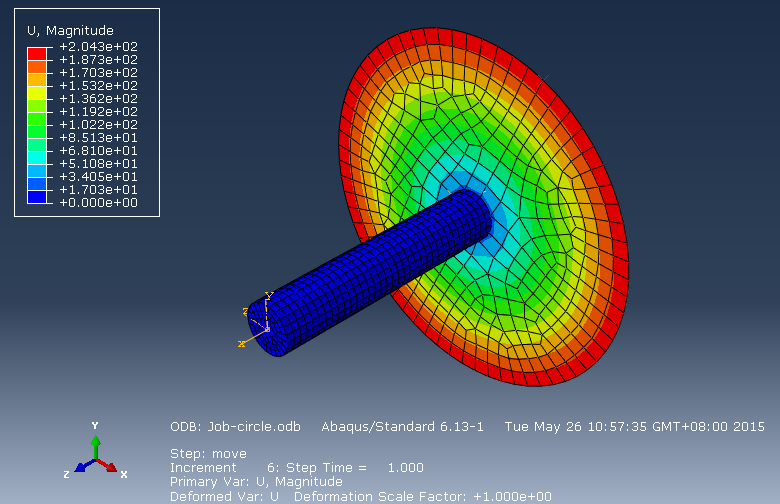This screenshot has height=504, width=780.
Task: Select the yellow legend swatch below +1.532e+02
Action: point(37,93)
